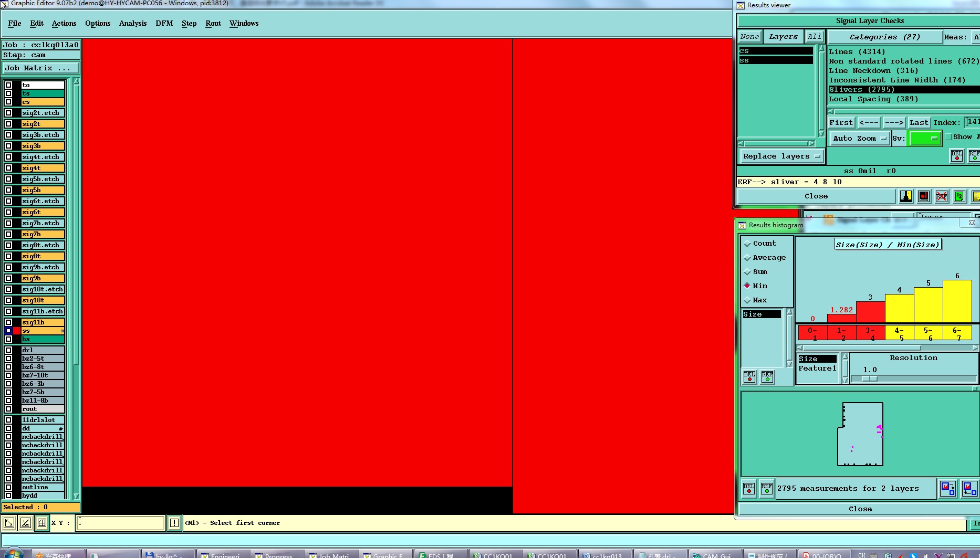The height and width of the screenshot is (558, 980).
Task: Click next result arrow button
Action: pos(894,123)
